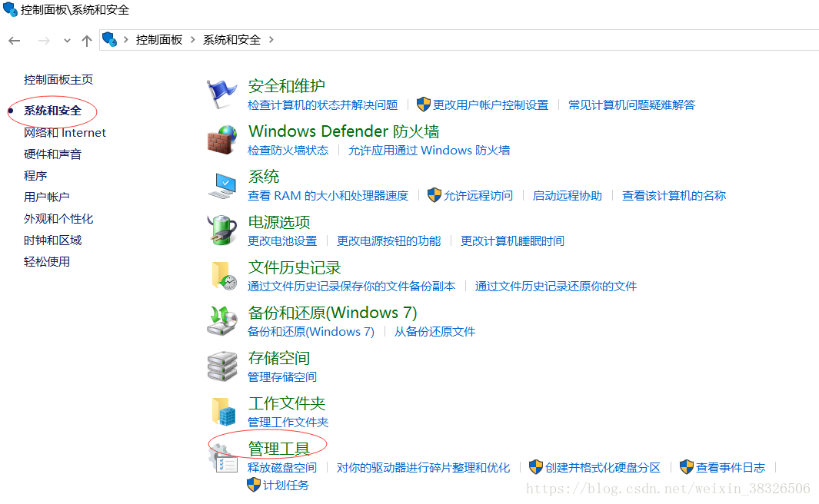The width and height of the screenshot is (819, 504).
Task: Click 更改计算机睡眠时间 link
Action: click(512, 241)
